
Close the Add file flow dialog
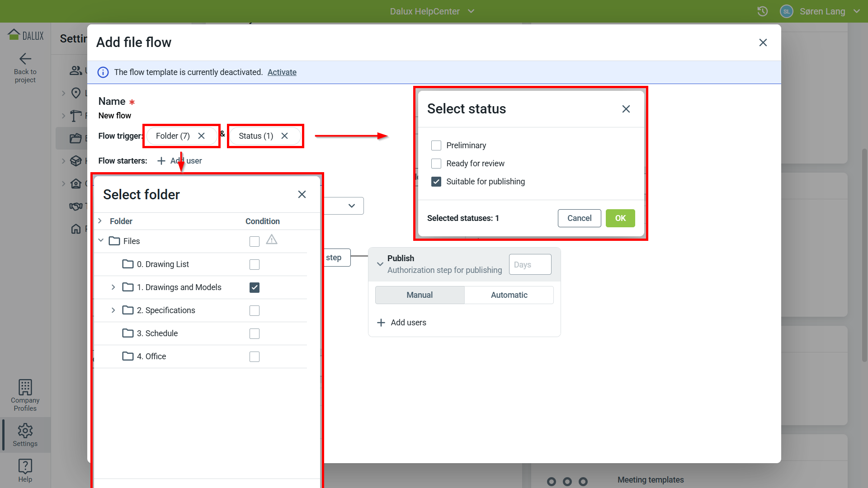coord(763,42)
